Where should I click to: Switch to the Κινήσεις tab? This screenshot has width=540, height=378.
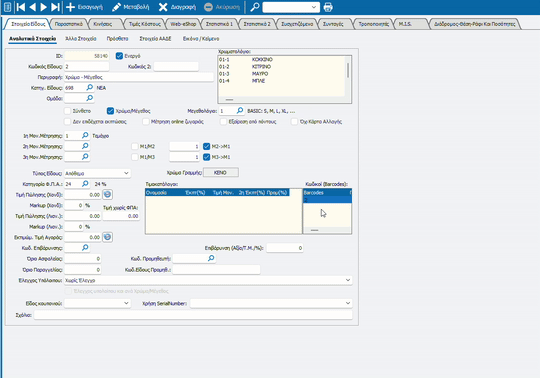pos(103,24)
